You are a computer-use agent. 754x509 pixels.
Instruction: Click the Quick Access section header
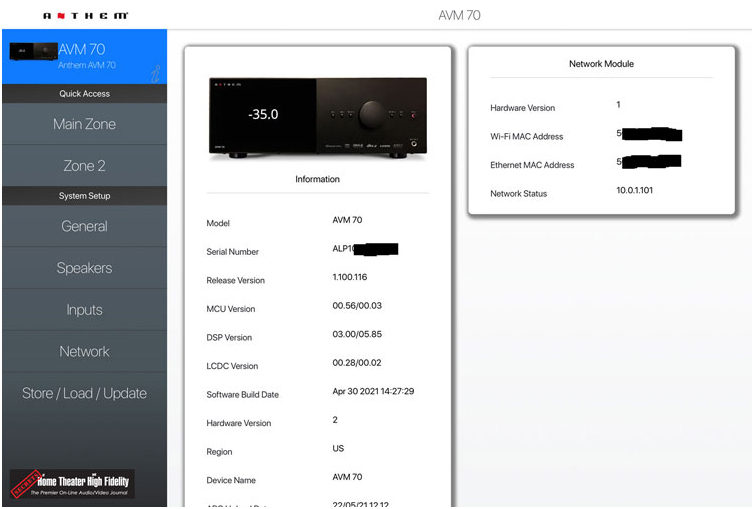point(84,94)
